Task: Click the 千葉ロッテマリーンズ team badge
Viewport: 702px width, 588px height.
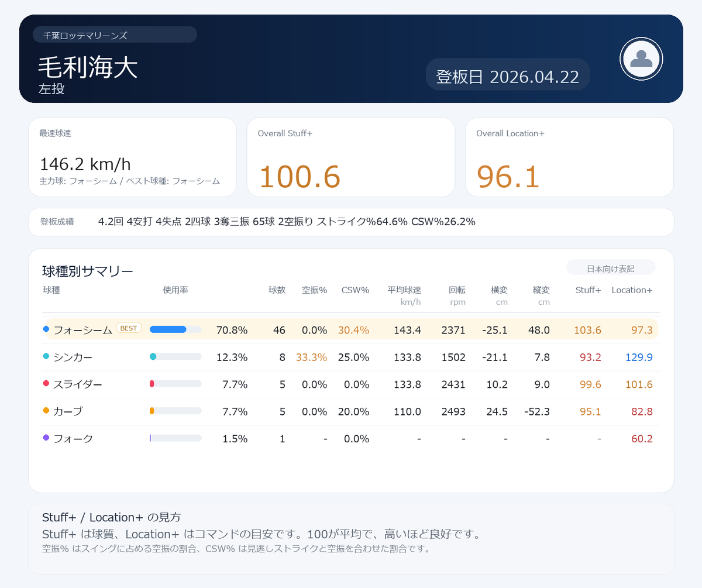Action: (115, 35)
